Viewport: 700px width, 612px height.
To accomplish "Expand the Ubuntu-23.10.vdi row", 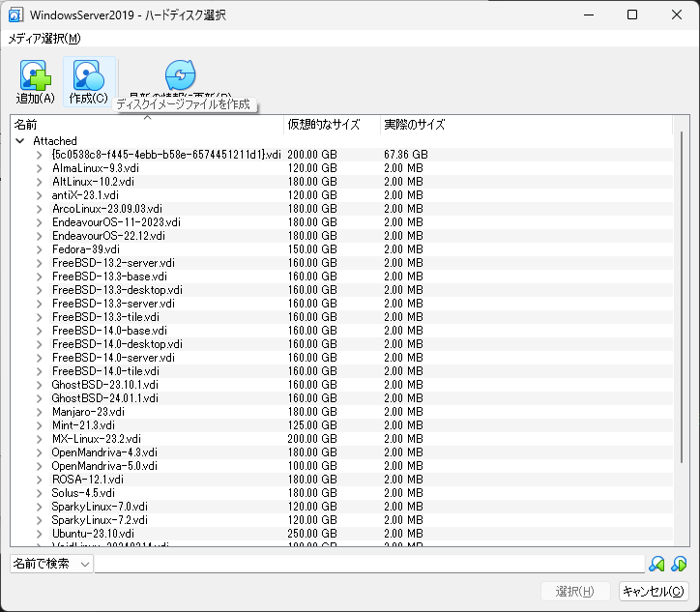I will [x=40, y=534].
